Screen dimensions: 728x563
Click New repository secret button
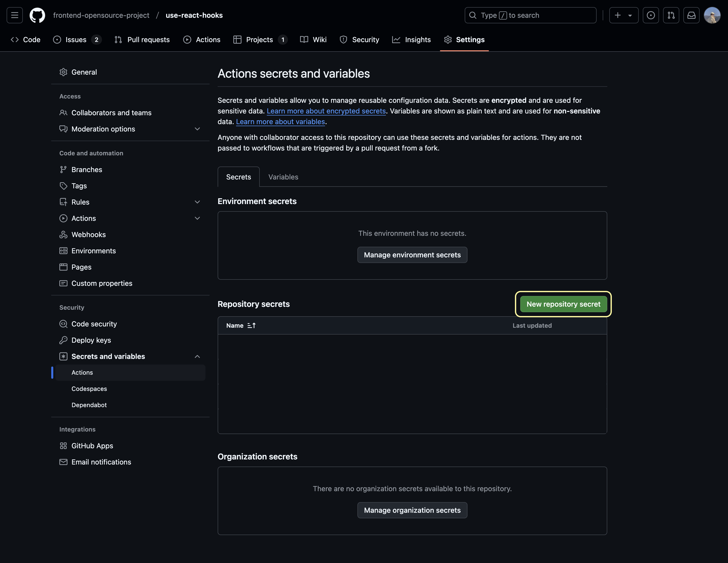click(x=563, y=304)
